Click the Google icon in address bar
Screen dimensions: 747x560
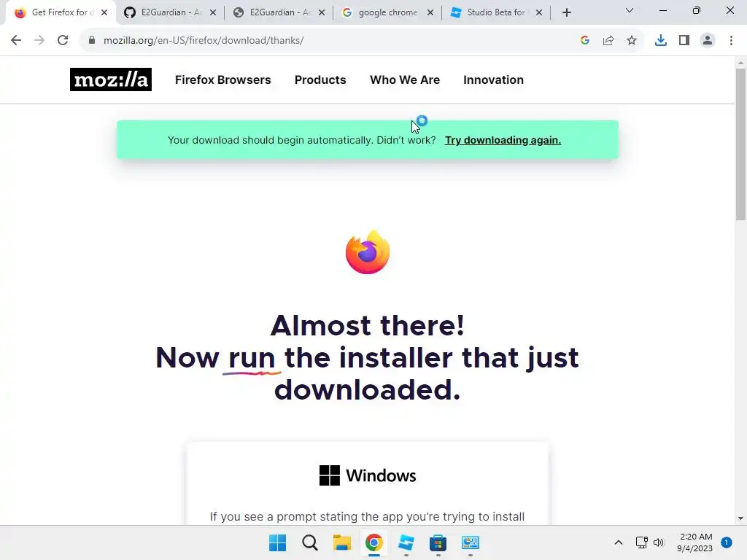click(x=585, y=41)
